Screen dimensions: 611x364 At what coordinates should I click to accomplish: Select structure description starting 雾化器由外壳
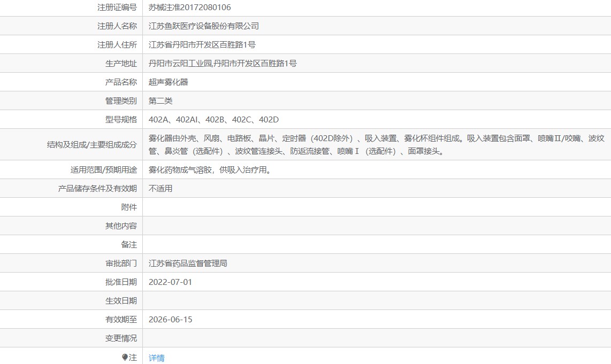(x=377, y=144)
